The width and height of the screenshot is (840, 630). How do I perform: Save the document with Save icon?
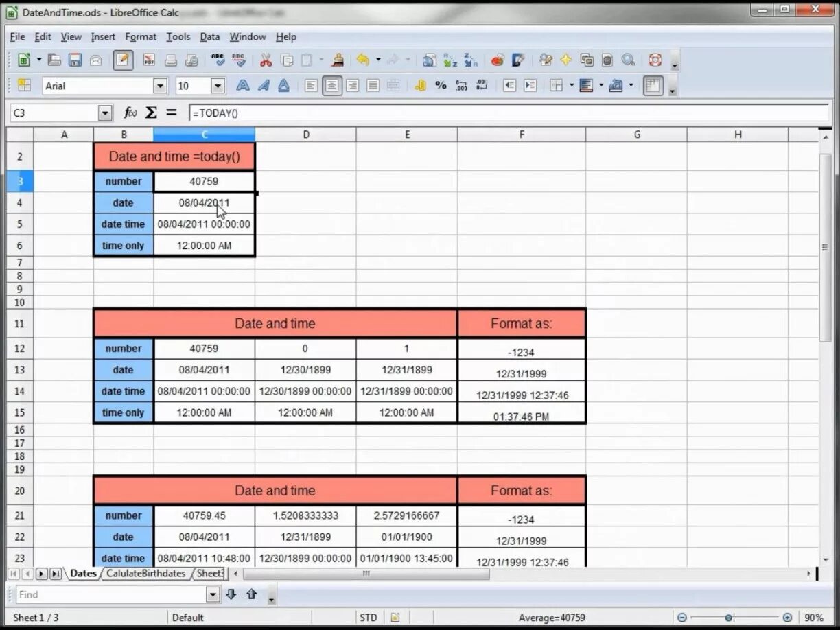click(x=75, y=60)
